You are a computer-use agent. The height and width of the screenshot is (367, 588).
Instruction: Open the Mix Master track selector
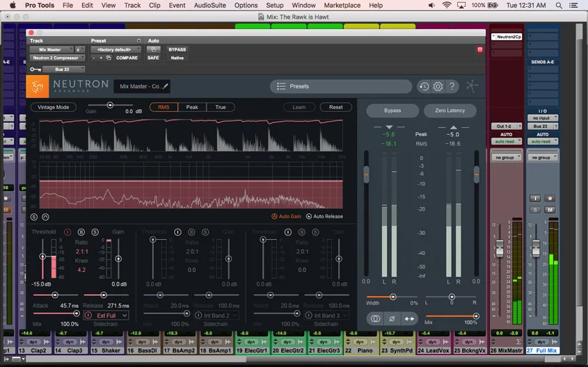pos(51,49)
